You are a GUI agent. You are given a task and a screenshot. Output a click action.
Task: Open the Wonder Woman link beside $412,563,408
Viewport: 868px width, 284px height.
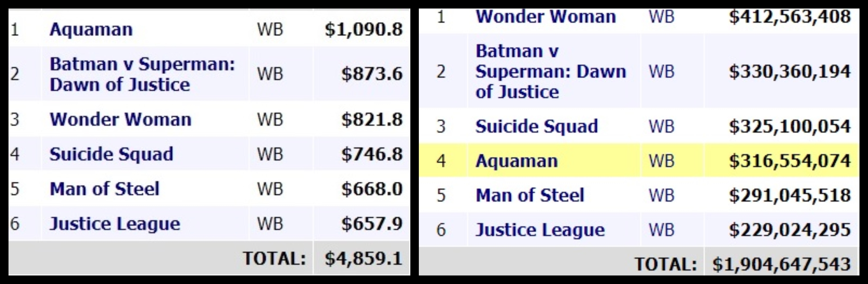(545, 17)
